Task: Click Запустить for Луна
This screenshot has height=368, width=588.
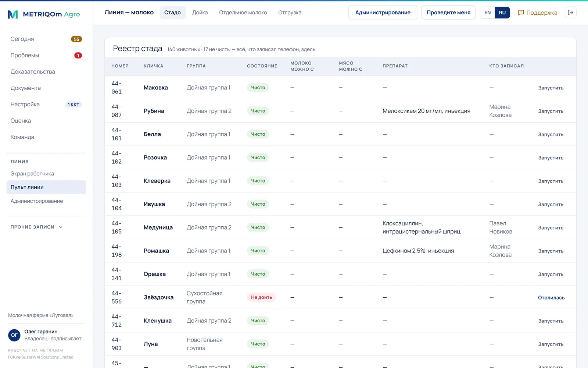Action: click(551, 344)
